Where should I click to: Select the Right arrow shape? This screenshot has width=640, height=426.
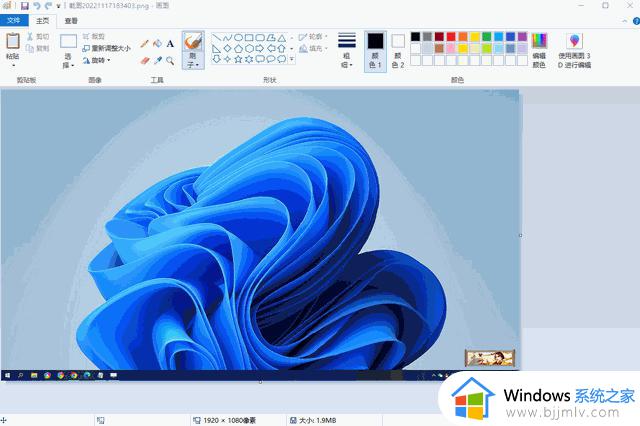pos(260,49)
